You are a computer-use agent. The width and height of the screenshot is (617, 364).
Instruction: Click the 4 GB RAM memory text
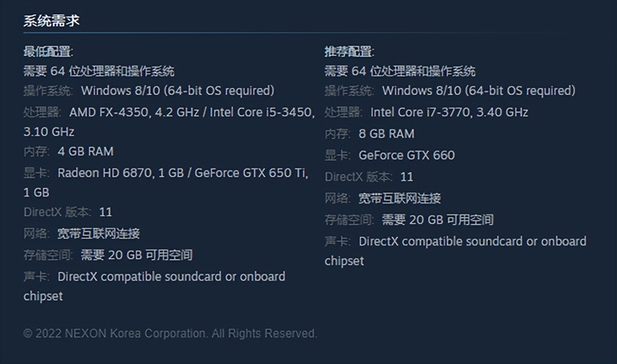85,152
